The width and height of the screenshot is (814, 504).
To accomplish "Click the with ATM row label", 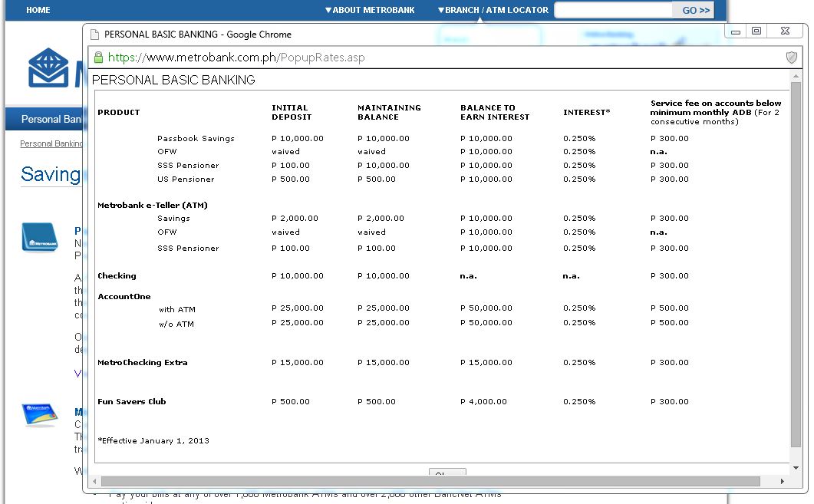I will click(177, 310).
